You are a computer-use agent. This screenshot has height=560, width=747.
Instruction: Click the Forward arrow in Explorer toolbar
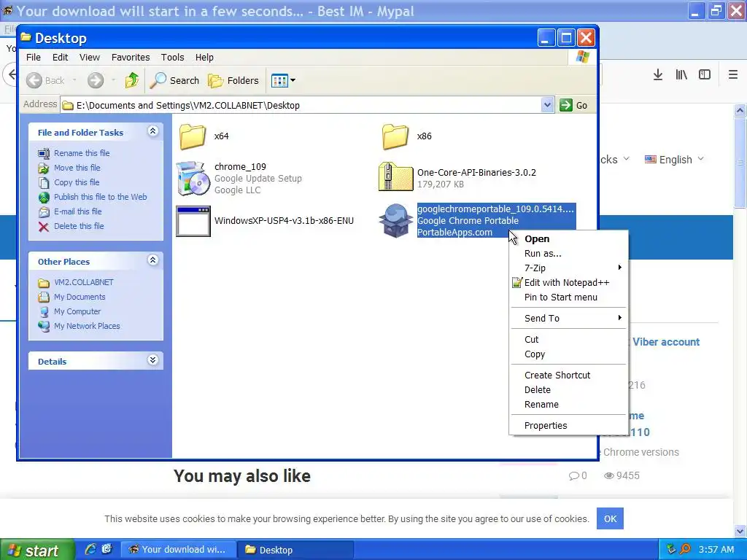[96, 80]
